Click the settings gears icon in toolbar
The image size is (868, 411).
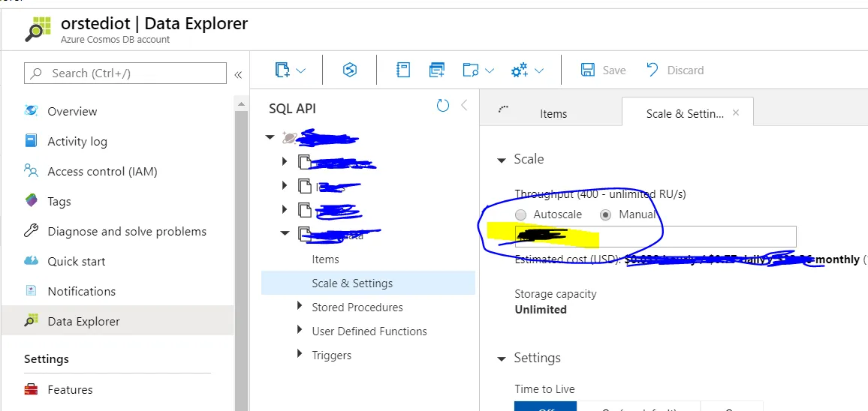click(520, 70)
